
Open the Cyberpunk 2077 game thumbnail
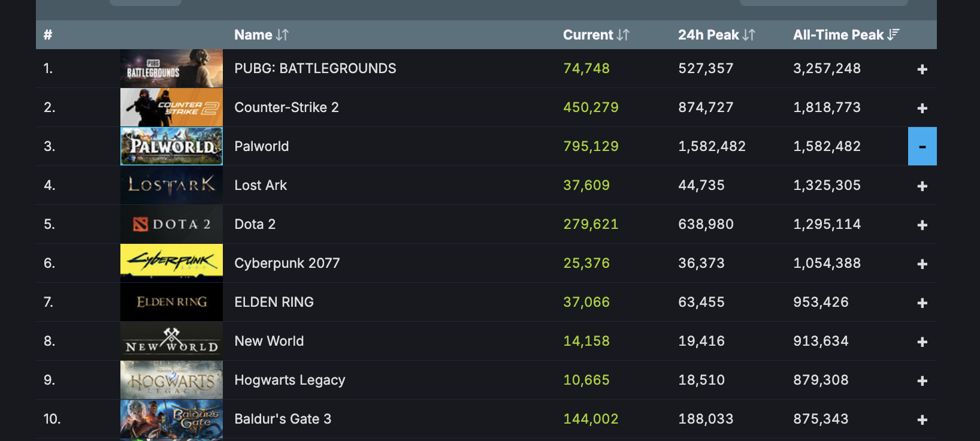[x=171, y=263]
